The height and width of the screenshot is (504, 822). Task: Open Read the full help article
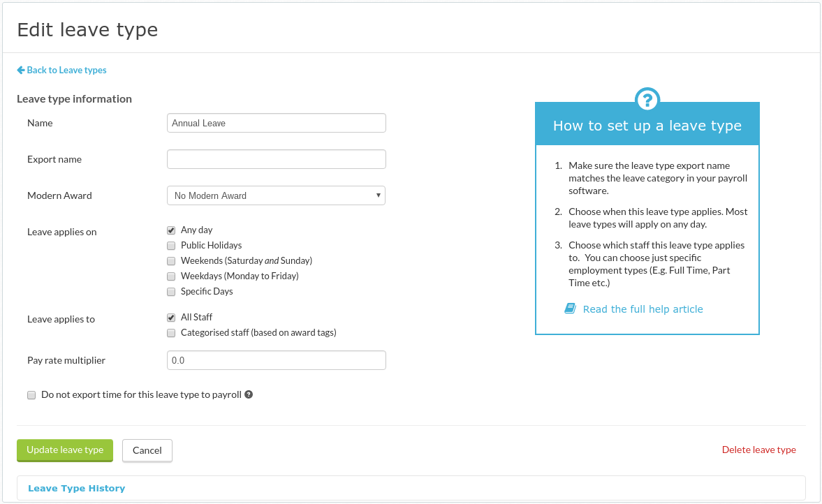point(643,309)
